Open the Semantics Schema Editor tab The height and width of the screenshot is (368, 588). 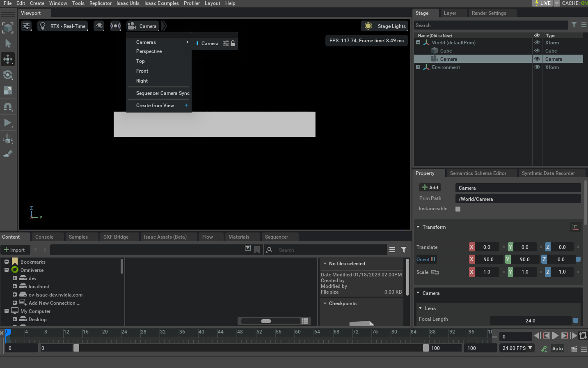478,173
